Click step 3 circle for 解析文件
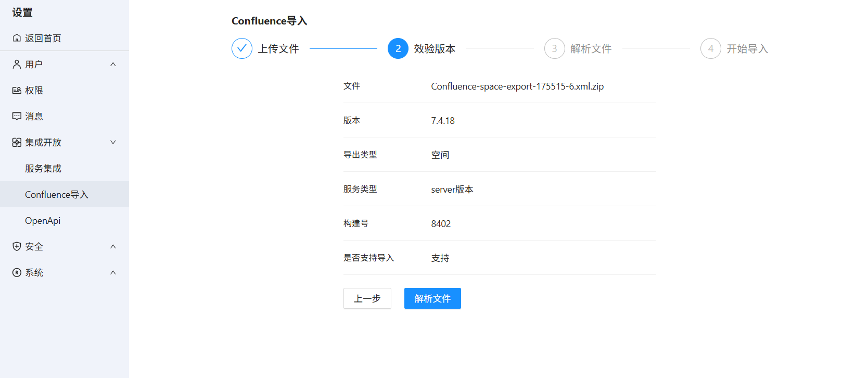Viewport: 868px width, 378px height. pos(555,48)
